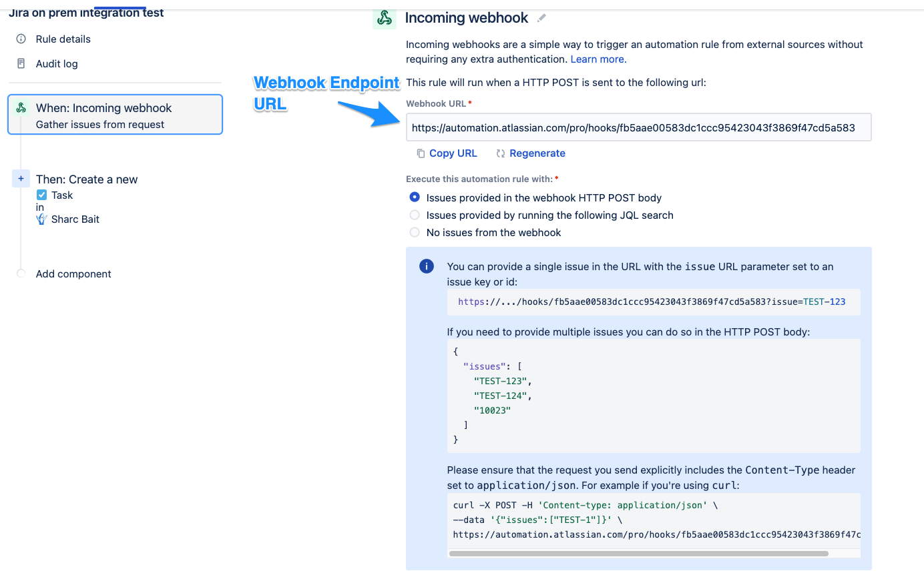The width and height of the screenshot is (924, 573).
Task: Open the Then: Create a new action
Action: pos(87,179)
